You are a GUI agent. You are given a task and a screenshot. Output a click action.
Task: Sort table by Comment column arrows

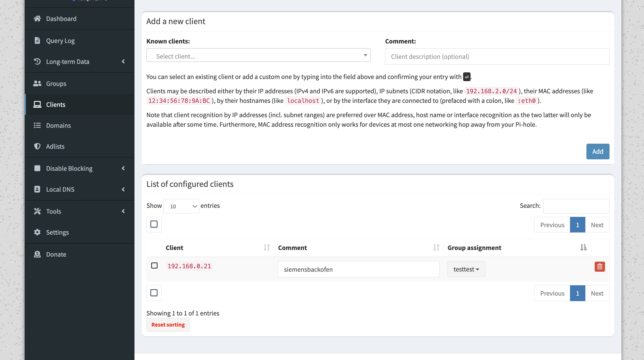tap(436, 248)
